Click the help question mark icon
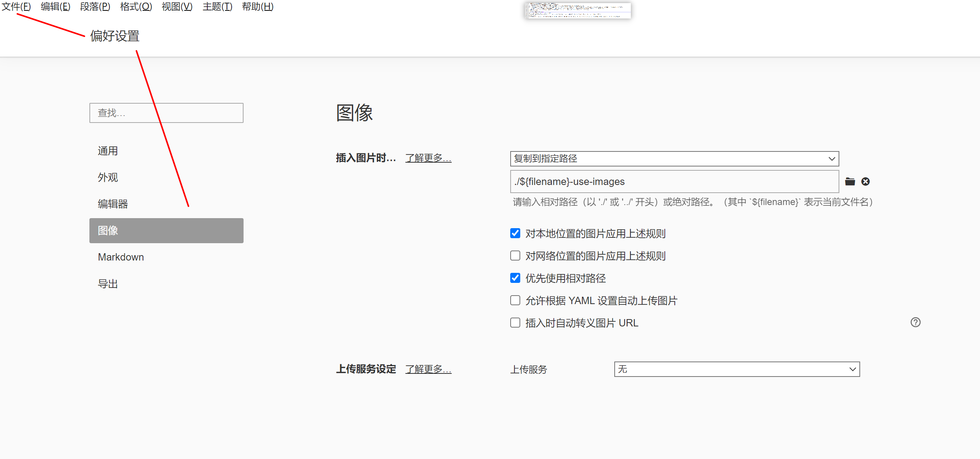Viewport: 980px width, 459px height. pyautogui.click(x=915, y=322)
